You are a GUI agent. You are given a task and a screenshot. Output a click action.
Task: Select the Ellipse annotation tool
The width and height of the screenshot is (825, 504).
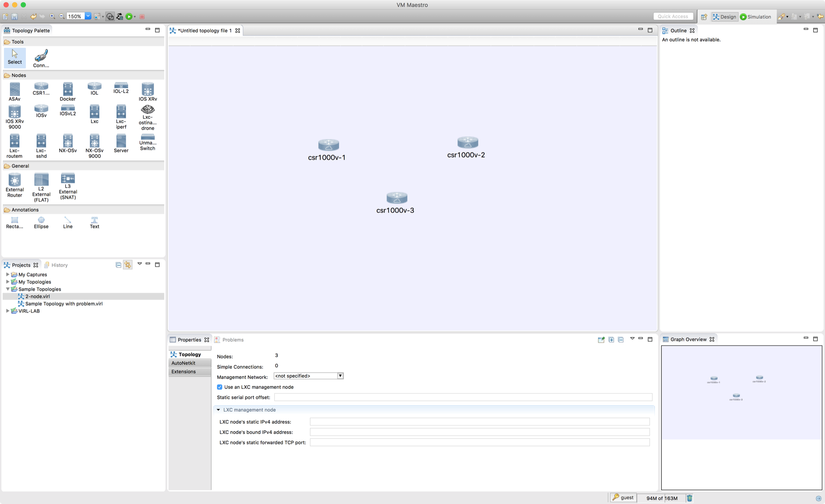tap(41, 223)
